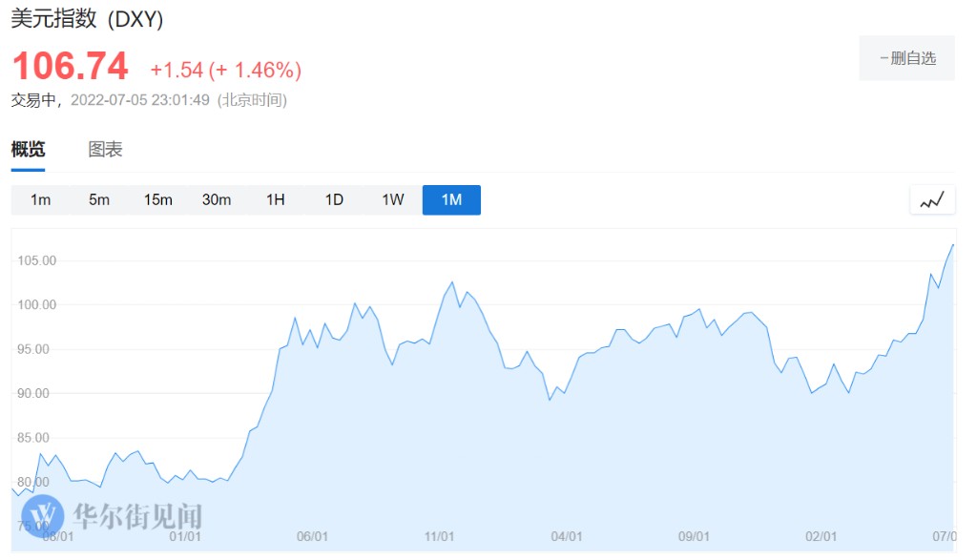Open the 图表 tab
This screenshot has height=560, width=977.
(x=105, y=150)
